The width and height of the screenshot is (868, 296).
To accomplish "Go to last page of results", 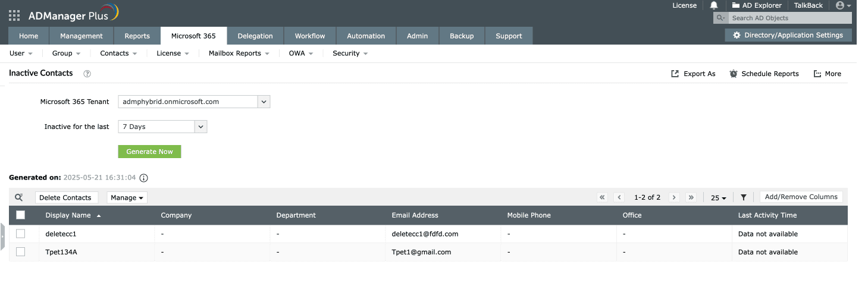I will pos(691,197).
